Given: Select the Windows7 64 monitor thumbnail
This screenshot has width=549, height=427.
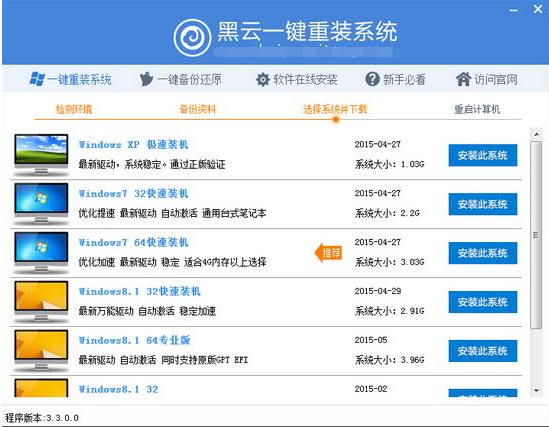Looking at the screenshot, I should 41,253.
